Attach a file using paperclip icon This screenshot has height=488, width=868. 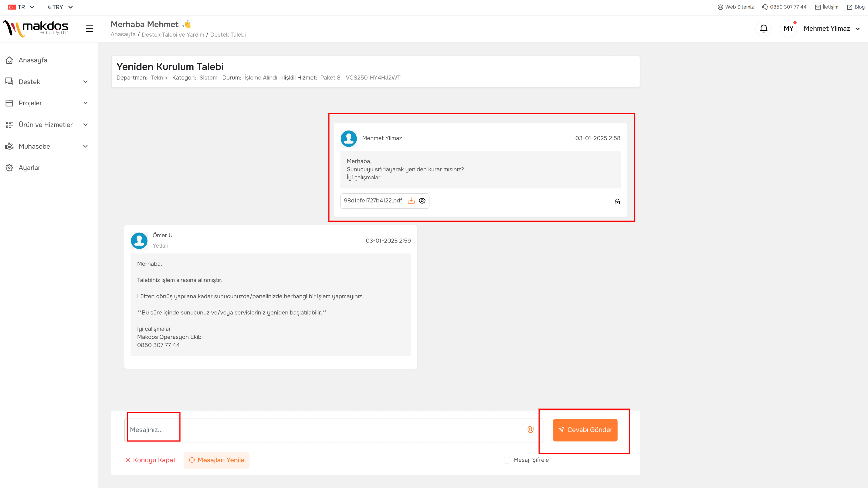530,429
